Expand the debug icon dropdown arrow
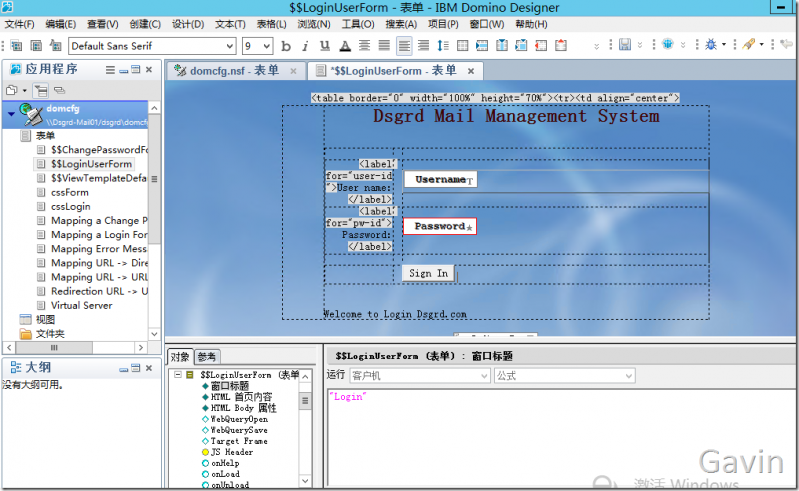 (x=723, y=45)
